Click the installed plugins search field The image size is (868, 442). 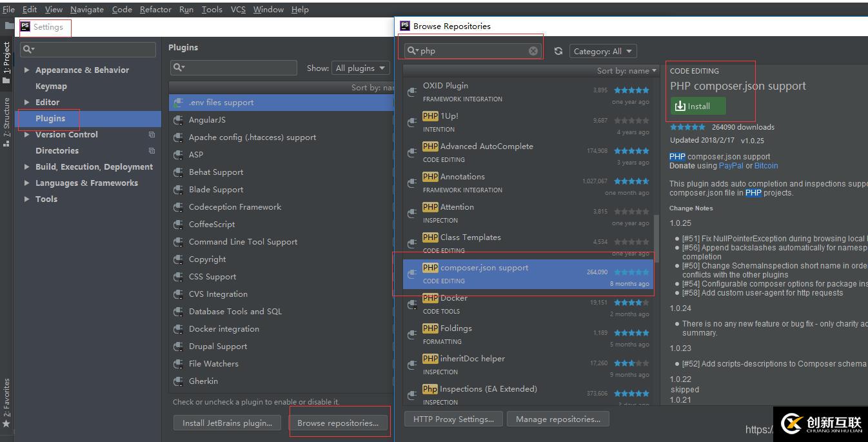pos(233,67)
